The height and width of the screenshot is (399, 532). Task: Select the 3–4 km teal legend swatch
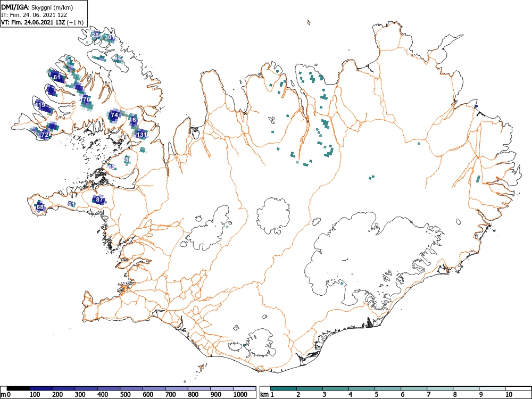tap(336, 388)
